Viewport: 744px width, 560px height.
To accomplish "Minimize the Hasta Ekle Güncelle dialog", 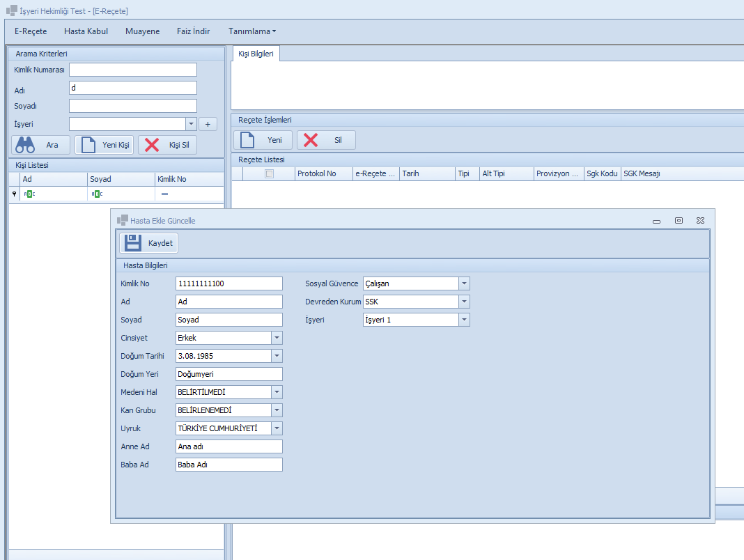I will coord(657,221).
